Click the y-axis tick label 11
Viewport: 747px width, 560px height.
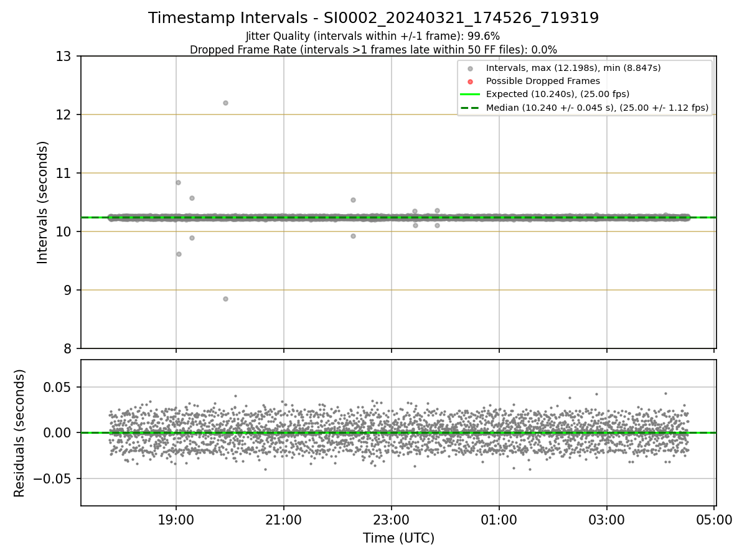coord(64,174)
